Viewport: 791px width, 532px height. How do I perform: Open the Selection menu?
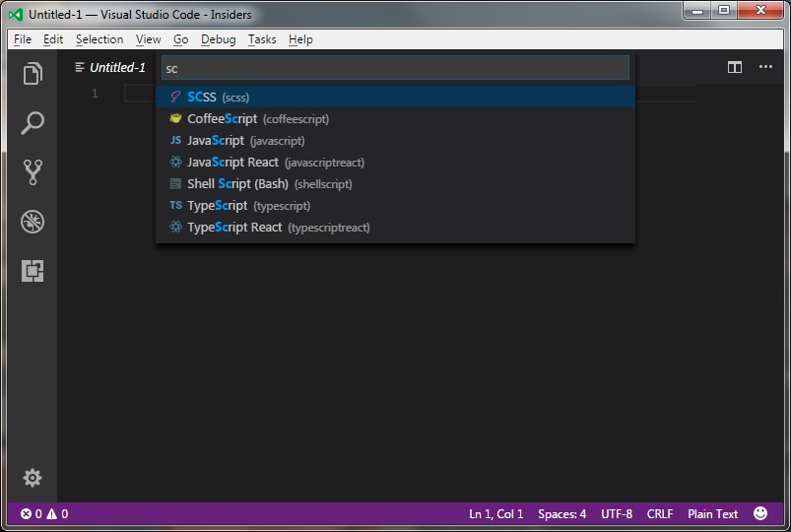point(99,39)
